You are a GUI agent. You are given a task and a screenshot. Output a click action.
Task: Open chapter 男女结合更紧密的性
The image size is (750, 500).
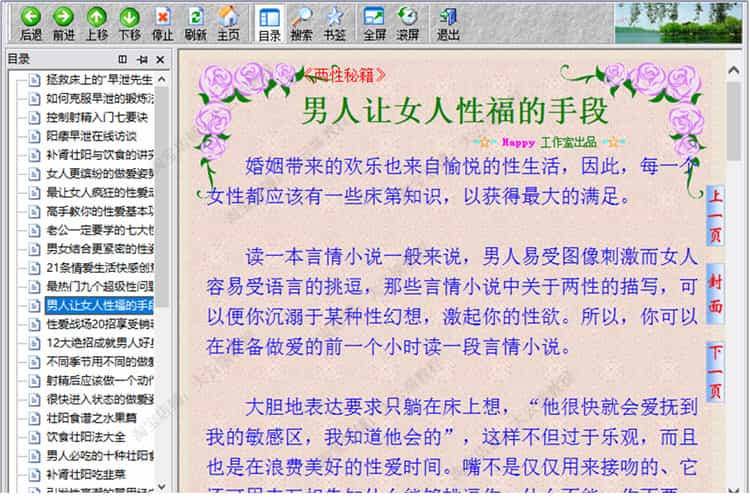[100, 249]
